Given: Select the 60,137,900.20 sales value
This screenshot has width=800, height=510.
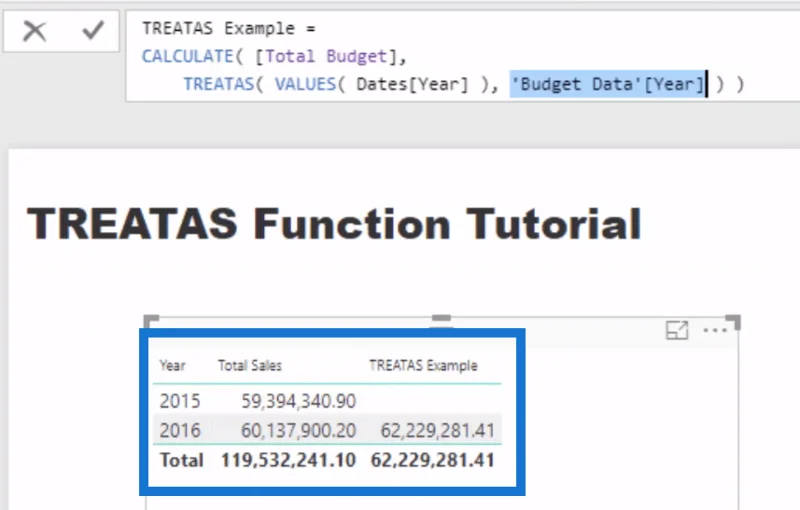Looking at the screenshot, I should point(298,431).
